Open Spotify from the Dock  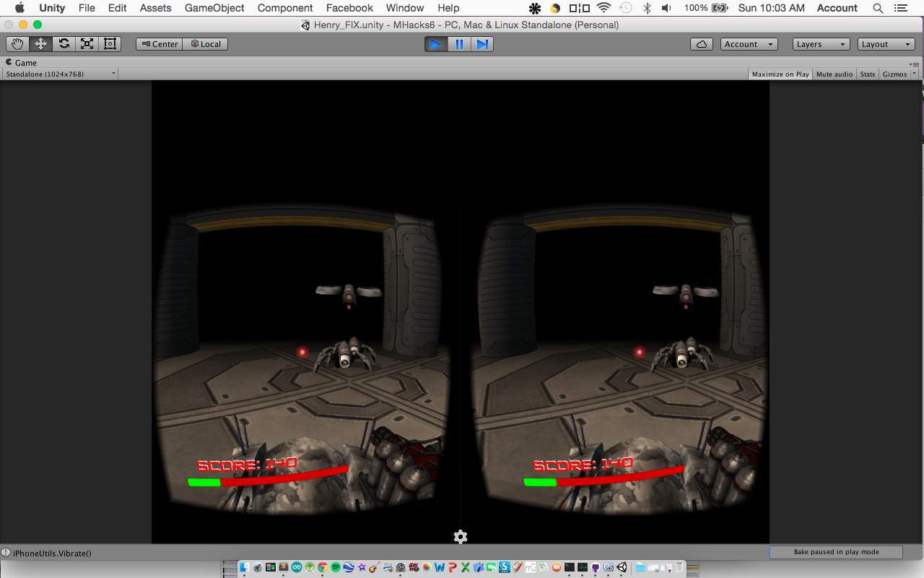click(x=336, y=567)
